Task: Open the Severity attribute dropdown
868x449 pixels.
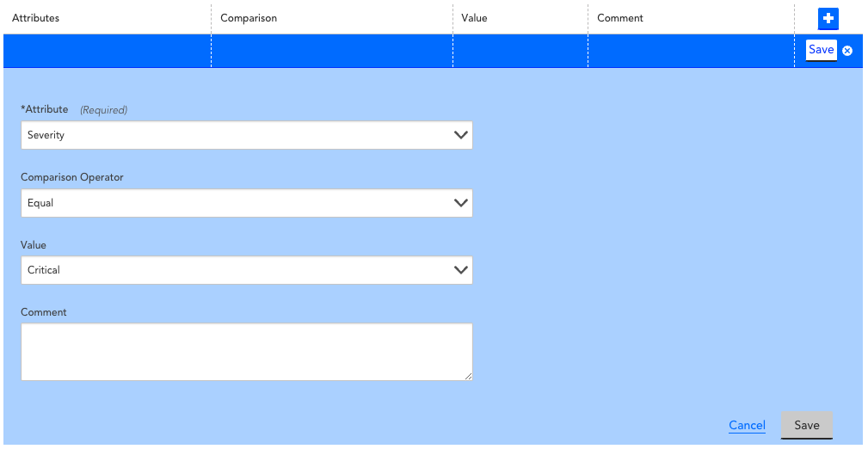Action: [x=247, y=135]
